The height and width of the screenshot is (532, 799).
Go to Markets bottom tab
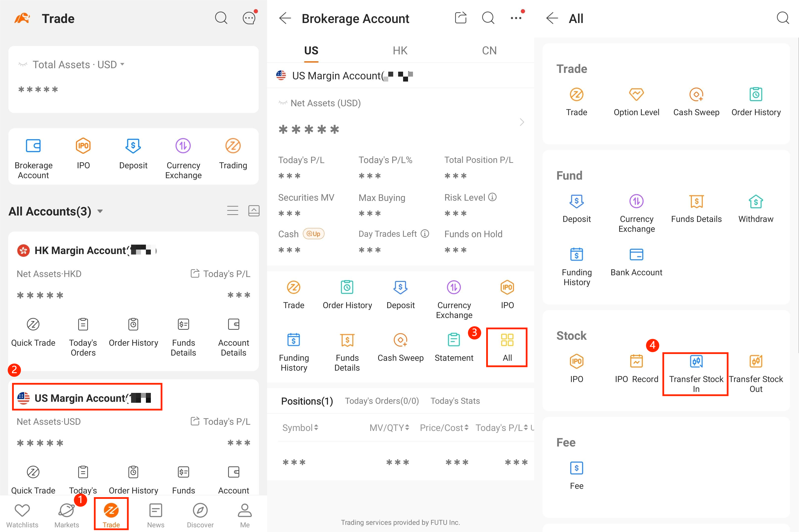(67, 515)
